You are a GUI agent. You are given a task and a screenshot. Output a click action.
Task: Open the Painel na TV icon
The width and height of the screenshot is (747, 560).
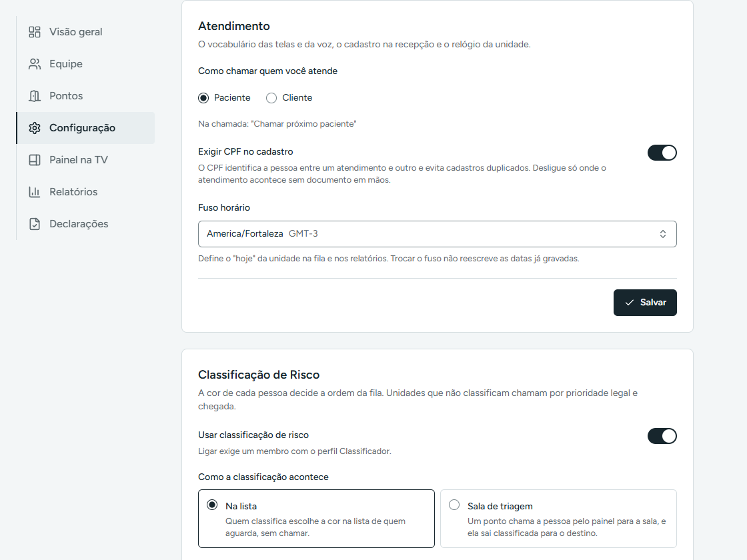click(34, 159)
